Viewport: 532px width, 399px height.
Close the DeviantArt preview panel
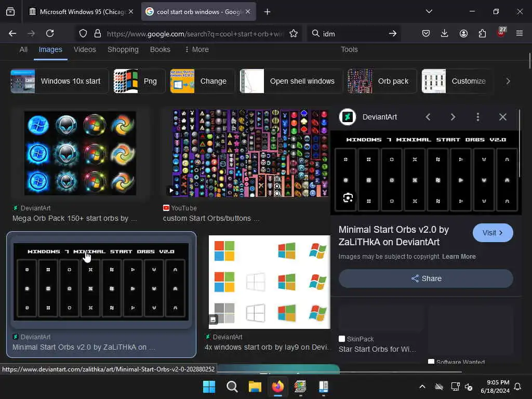[x=503, y=117]
